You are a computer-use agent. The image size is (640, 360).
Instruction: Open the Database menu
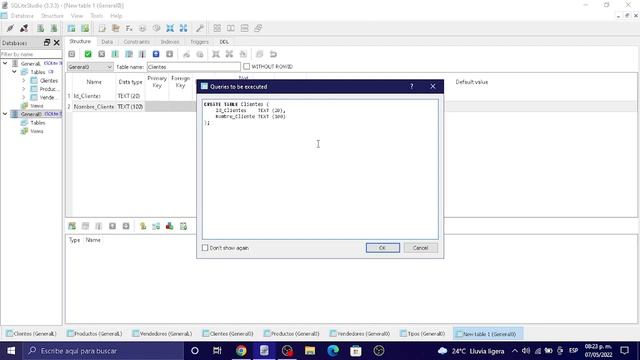pos(22,16)
